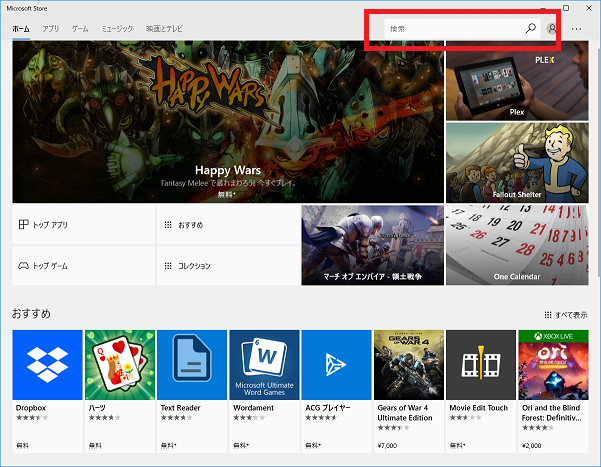Select the Fallout Shelter promo thumbnail
Viewport: 601px width, 467px height.
517,161
